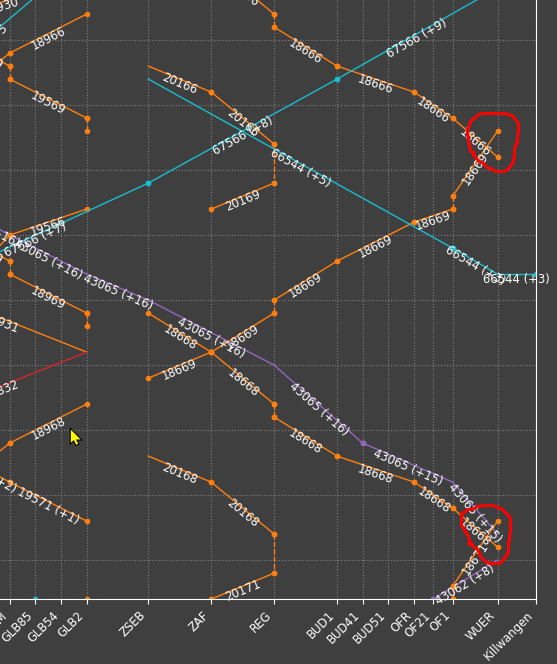Viewport: 557px width, 664px height.
Task: Select train label 18966
Action: tap(49, 39)
